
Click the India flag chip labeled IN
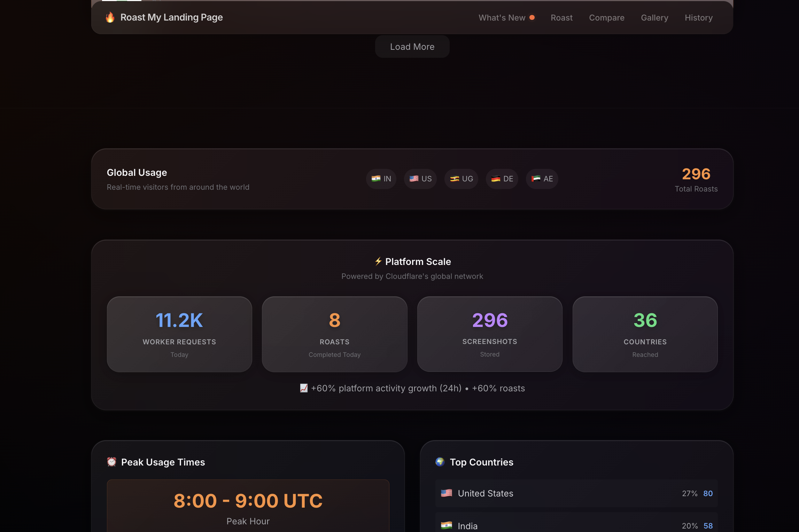(x=381, y=179)
